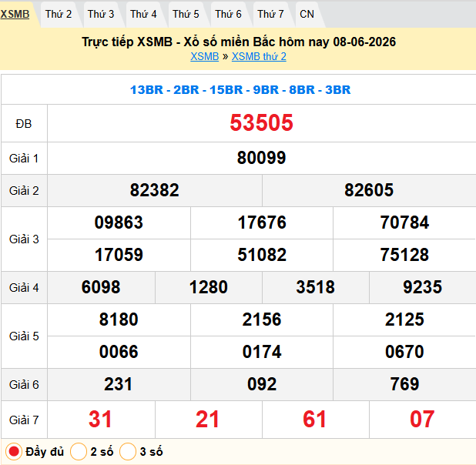Viewport: 476px width, 465px height.
Task: Click Giải 5 number 8180
Action: click(119, 319)
